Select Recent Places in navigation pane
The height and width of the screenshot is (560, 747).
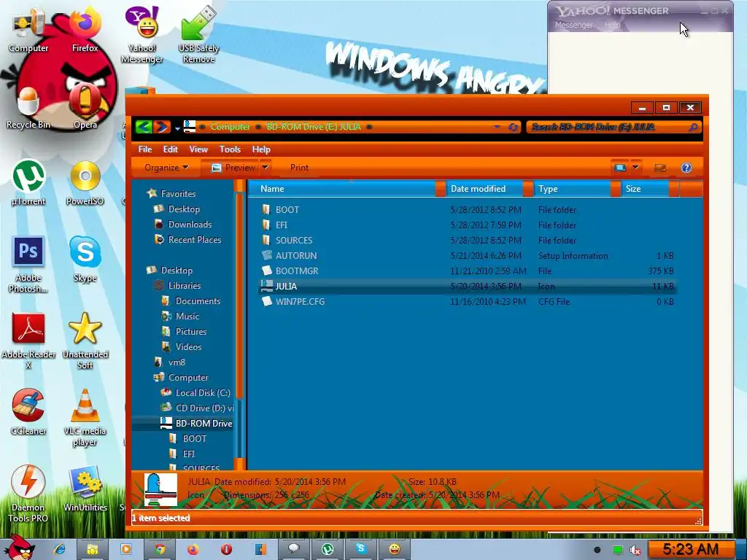click(x=187, y=239)
